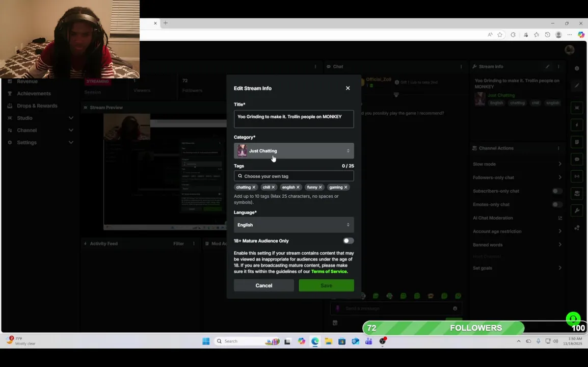This screenshot has width=588, height=367.
Task: Click the Filter button in Activity Feed
Action: (178, 244)
